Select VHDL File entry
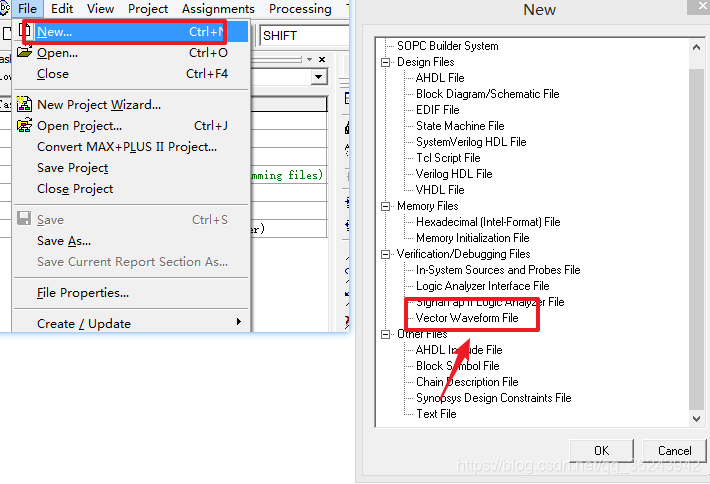The height and width of the screenshot is (484, 710). pos(440,190)
